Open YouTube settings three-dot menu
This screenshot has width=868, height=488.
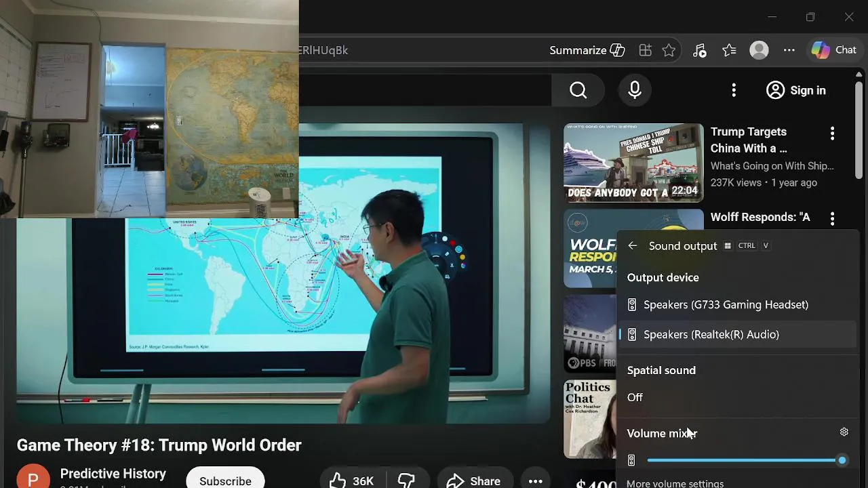coord(734,90)
